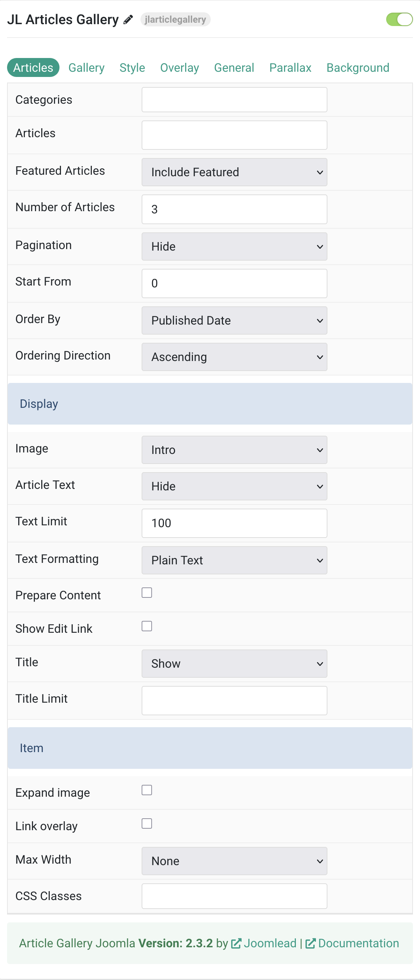Click the pencil edit icon beside title

[x=128, y=19]
